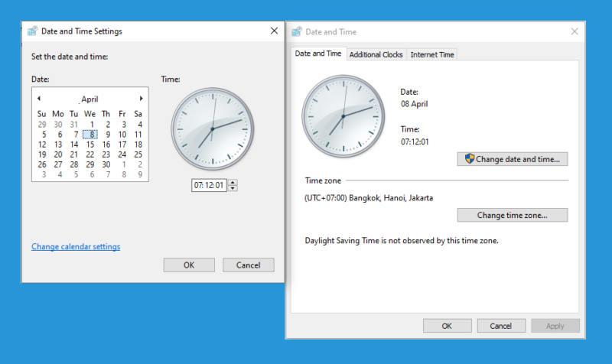Click Cancel in Date and Time window
The image size is (612, 364).
click(x=501, y=326)
